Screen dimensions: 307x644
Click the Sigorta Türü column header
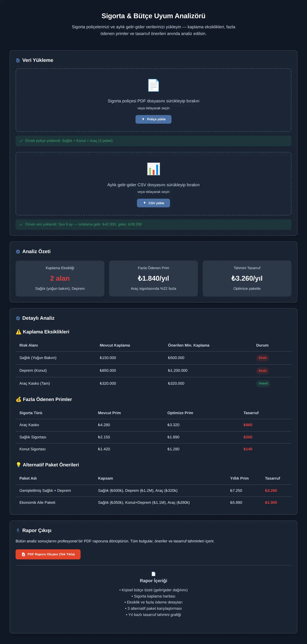pos(31,413)
